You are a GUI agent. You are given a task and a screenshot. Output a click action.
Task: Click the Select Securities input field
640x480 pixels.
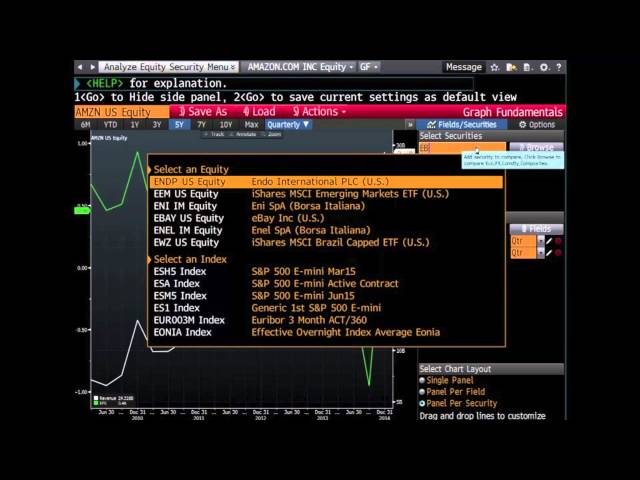[462, 148]
